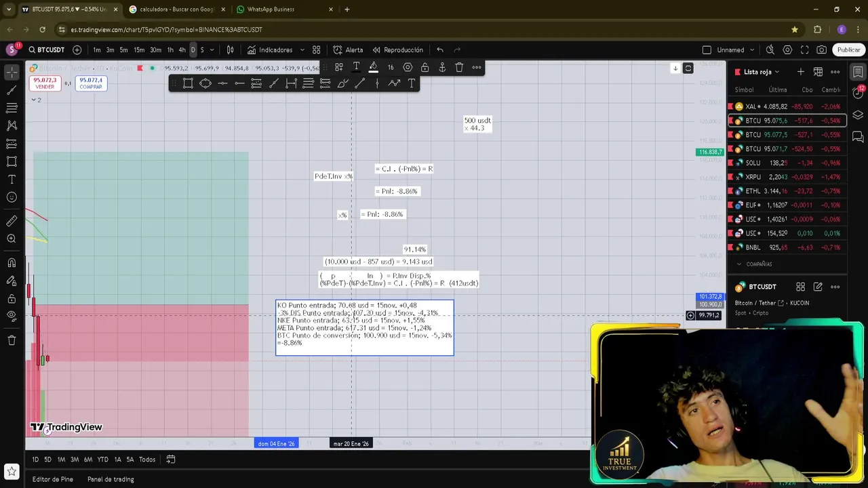Open the Alerta button
The height and width of the screenshot is (488, 868).
pyautogui.click(x=348, y=50)
